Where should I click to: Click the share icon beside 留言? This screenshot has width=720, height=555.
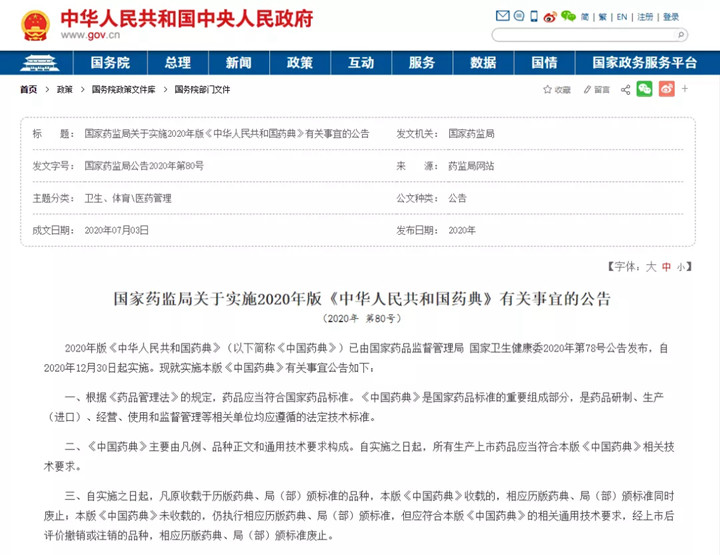(x=625, y=90)
